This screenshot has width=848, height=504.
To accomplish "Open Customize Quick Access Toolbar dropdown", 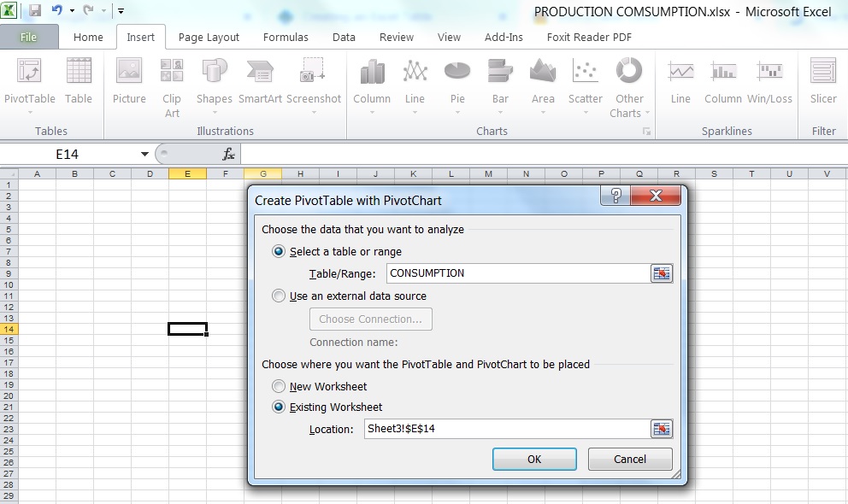I will pyautogui.click(x=121, y=11).
